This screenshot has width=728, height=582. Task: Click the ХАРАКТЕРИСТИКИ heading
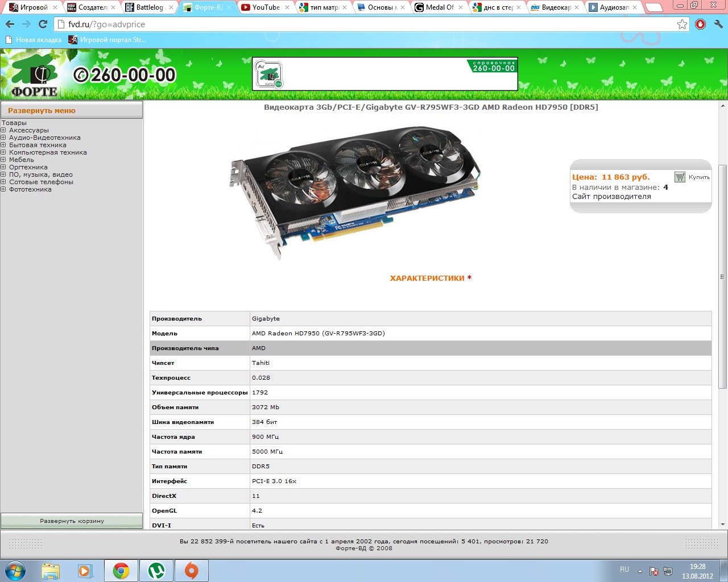click(427, 278)
